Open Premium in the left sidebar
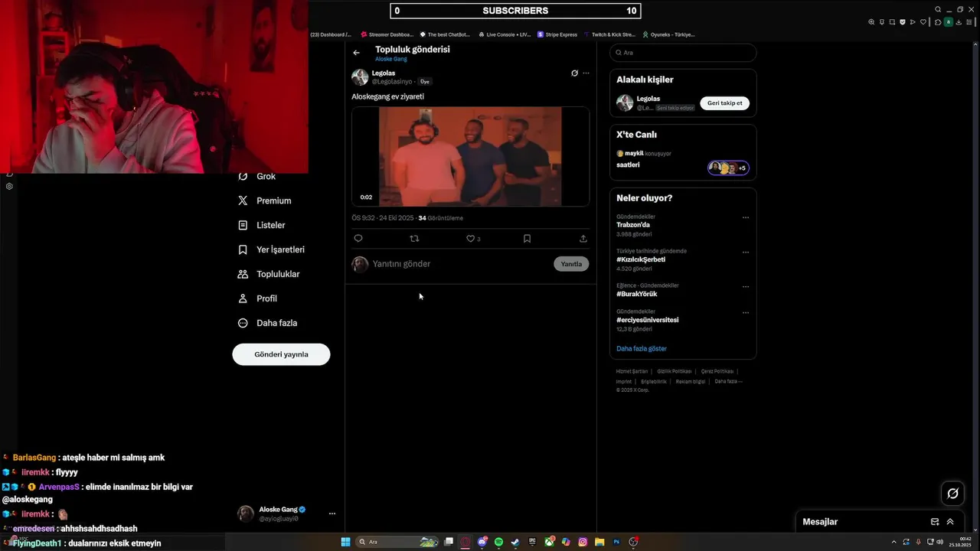The height and width of the screenshot is (551, 980). pos(264,201)
